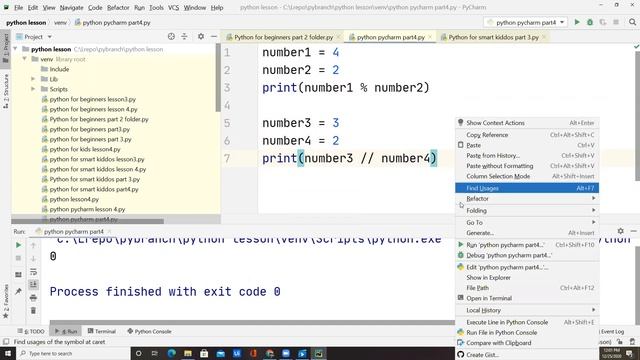Collapse the venv folder node
Viewport: 640px width, 360px height.
coord(24,59)
